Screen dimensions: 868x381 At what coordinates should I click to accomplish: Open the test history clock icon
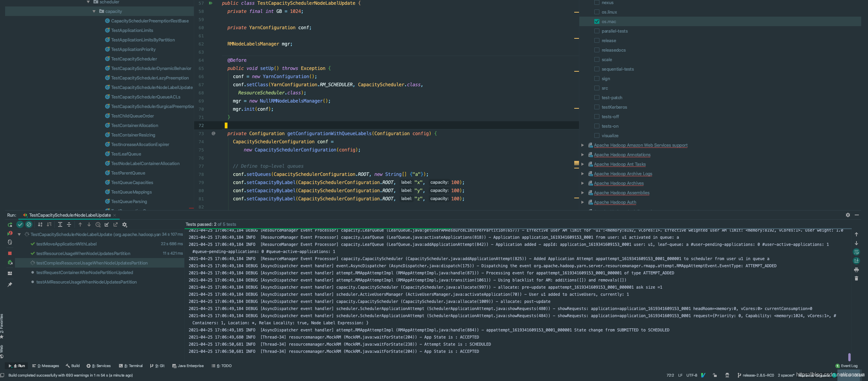(98, 224)
